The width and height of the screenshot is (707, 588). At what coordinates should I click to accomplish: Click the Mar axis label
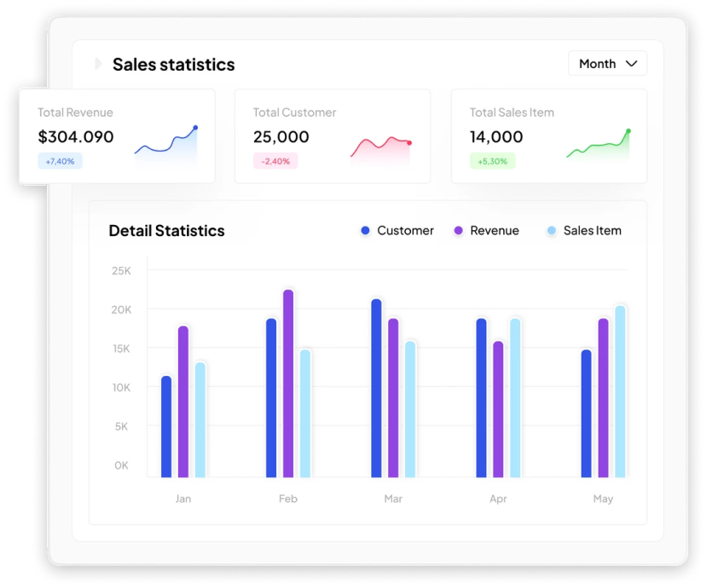393,499
